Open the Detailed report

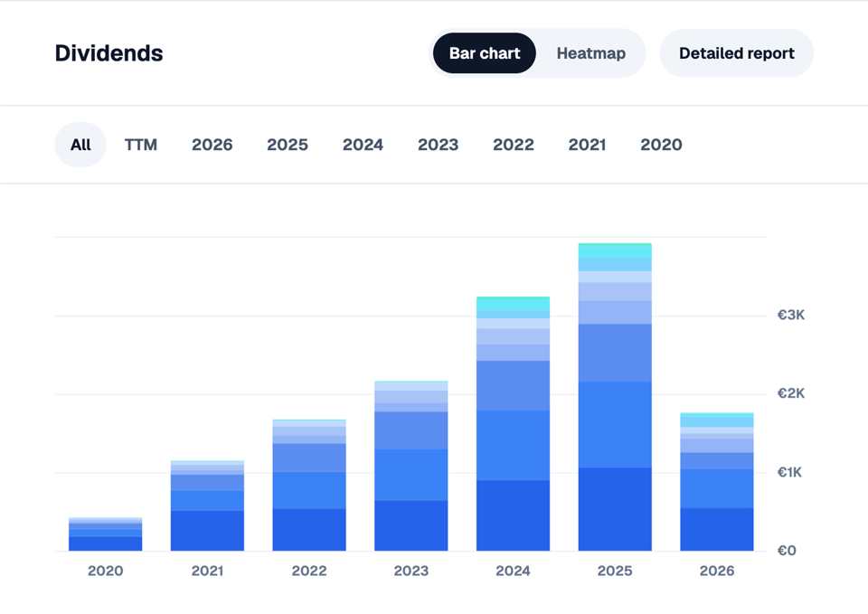[x=736, y=53]
